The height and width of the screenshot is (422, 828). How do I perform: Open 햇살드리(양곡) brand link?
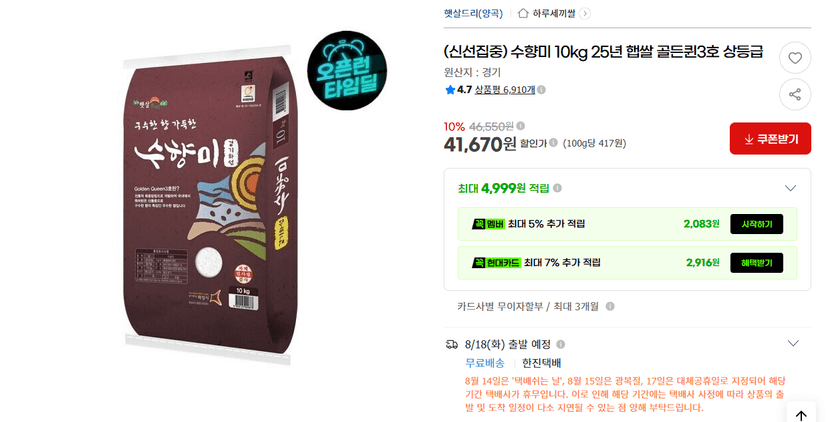tap(473, 13)
